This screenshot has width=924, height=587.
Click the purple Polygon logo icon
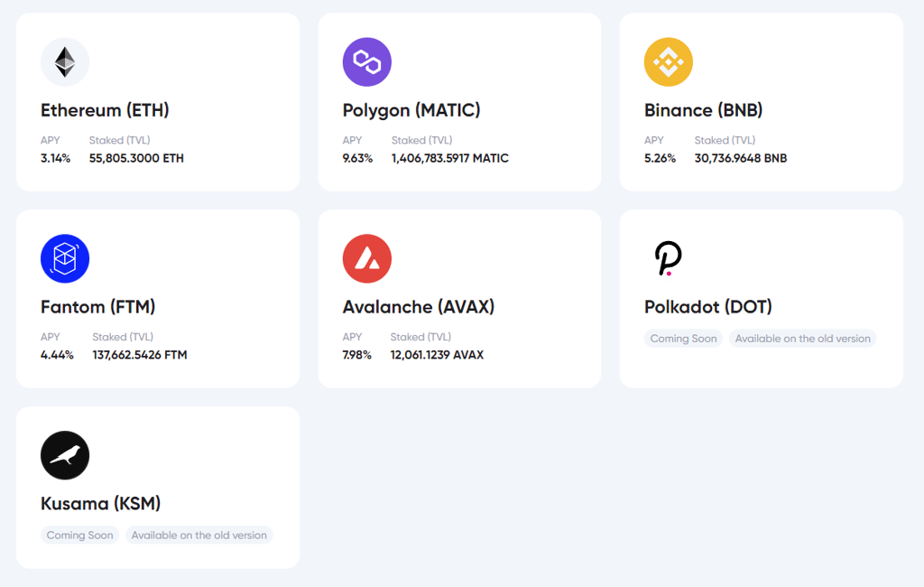367,62
